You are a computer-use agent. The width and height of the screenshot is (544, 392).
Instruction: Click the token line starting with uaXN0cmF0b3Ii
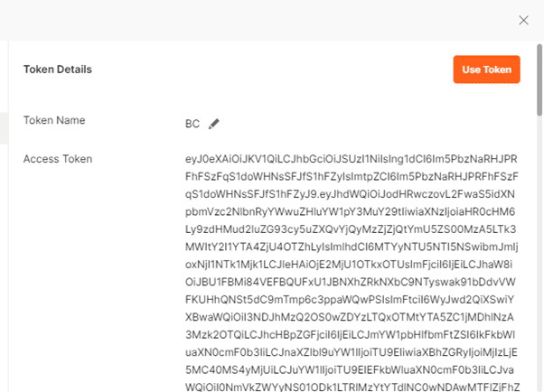point(352,352)
